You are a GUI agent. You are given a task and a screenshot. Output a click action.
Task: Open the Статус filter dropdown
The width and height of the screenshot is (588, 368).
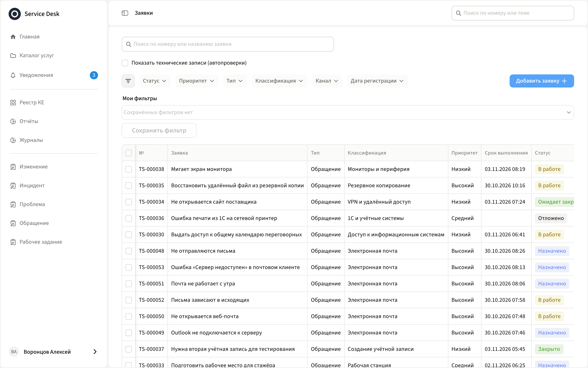(x=155, y=81)
